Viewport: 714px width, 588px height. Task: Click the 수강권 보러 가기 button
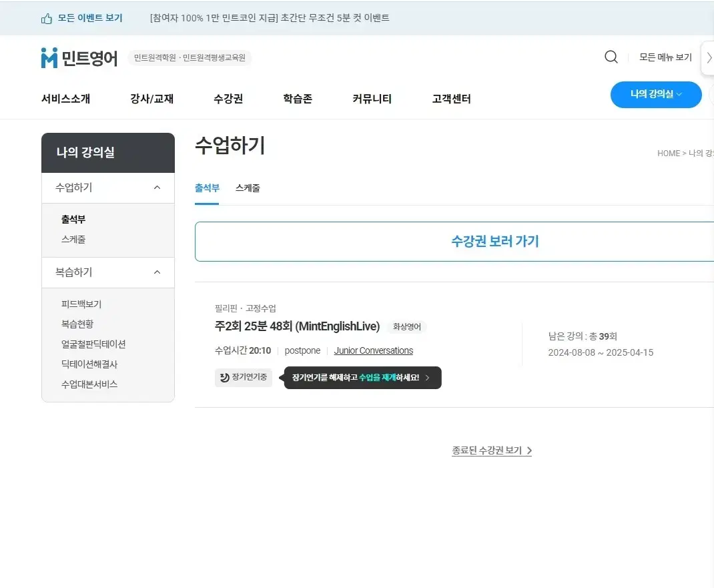point(454,242)
